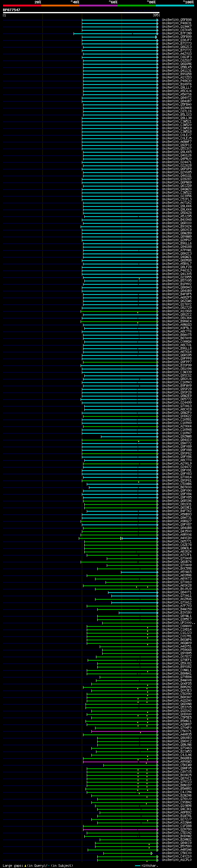Image resolution: width=197 pixels, height=868 pixels.
Task: Open hit UniRef100_Q84UB7
Action: click(x=176, y=101)
